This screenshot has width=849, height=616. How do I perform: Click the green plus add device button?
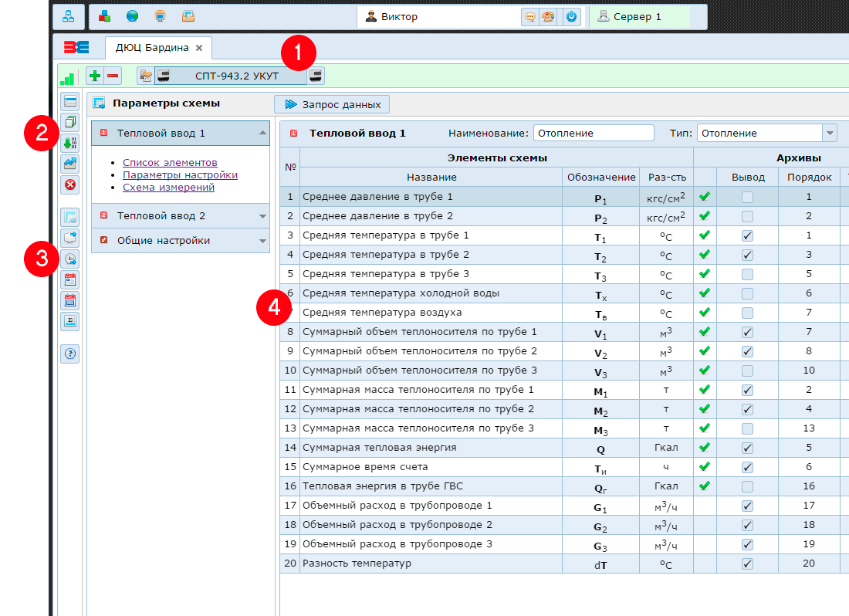[95, 76]
